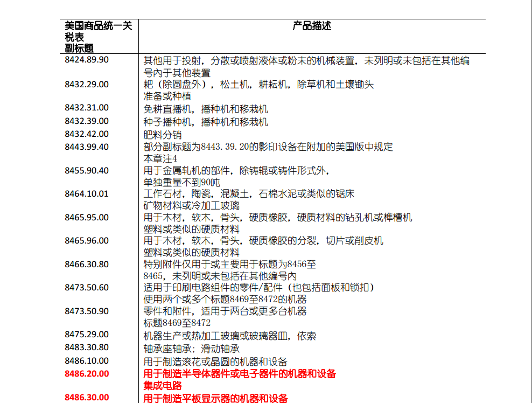The image size is (532, 403).
Task: Click the code 8465.95.00
Action: point(87,218)
